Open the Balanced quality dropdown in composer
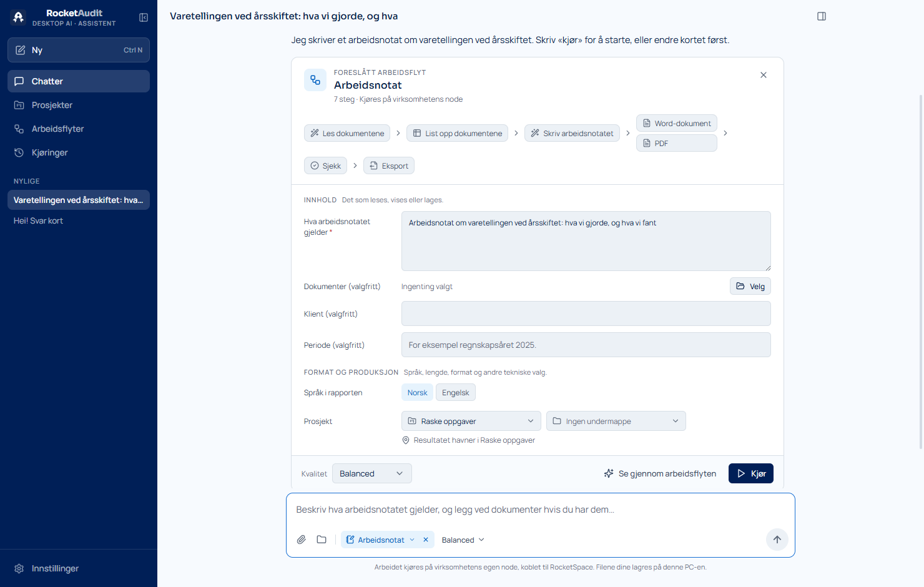 (x=463, y=540)
